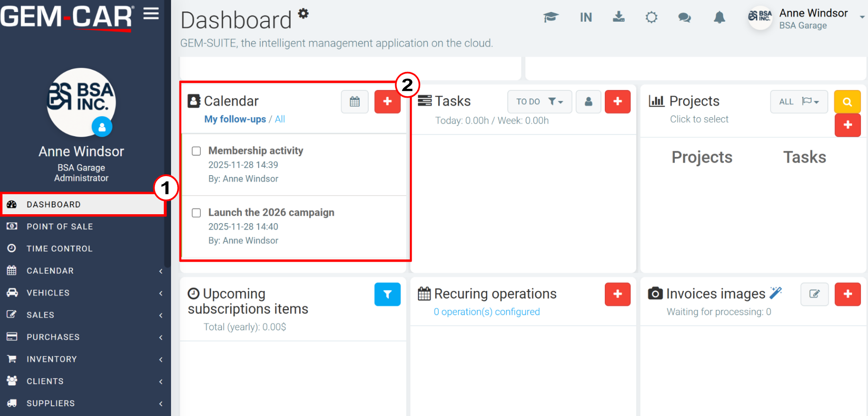Screen dimensions: 868x416
Task: Check the Launch the 2026 campaign checkbox
Action: coord(196,213)
